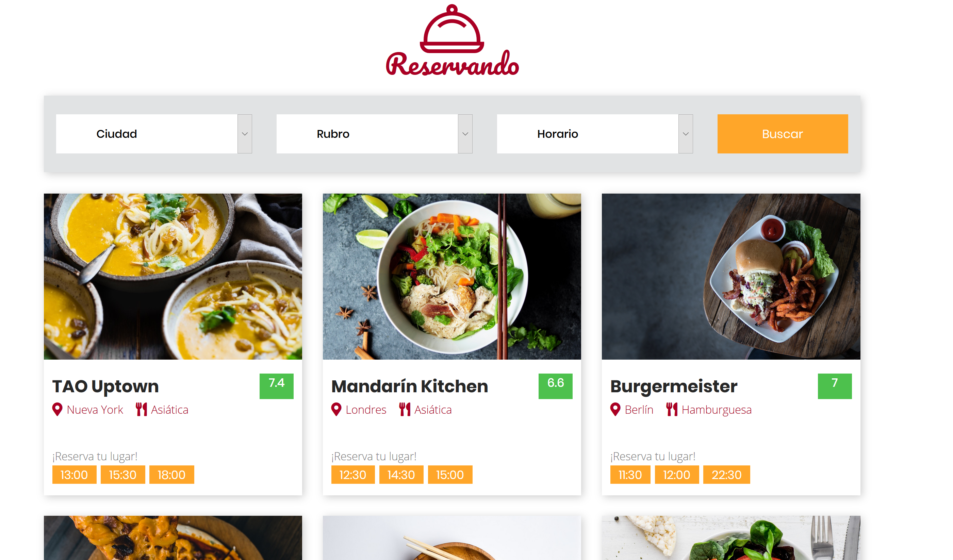Open the Burgermeister burger photo
This screenshot has width=953, height=560.
pos(731,276)
